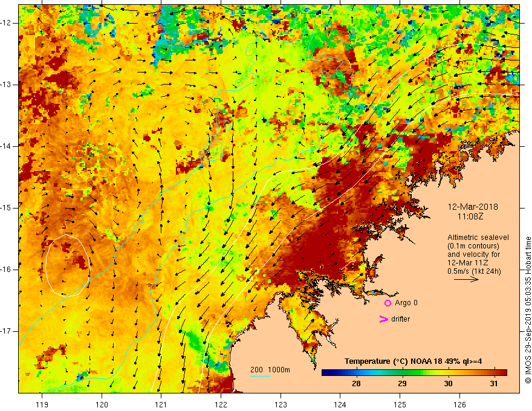Click the magenta drifter arrow symbol
This screenshot has width=532, height=411.
click(x=383, y=319)
